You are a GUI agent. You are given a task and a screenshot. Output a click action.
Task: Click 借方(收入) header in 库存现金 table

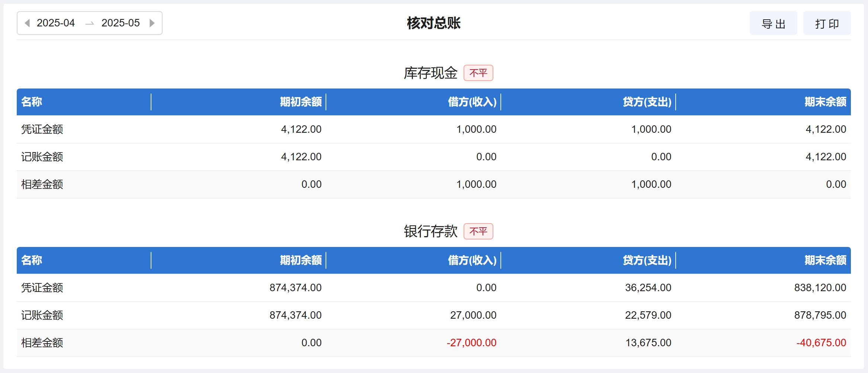pos(472,102)
